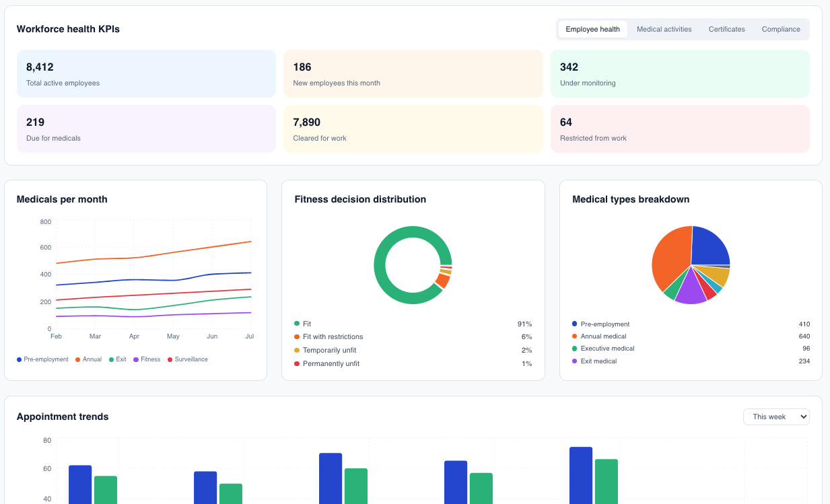Go to the Compliance tab
This screenshot has height=504, width=830.
pyautogui.click(x=781, y=29)
